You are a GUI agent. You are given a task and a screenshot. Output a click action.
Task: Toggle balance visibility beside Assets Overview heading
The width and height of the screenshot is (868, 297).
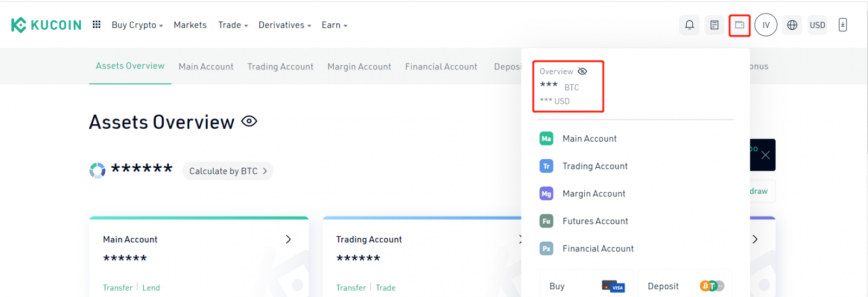click(249, 121)
